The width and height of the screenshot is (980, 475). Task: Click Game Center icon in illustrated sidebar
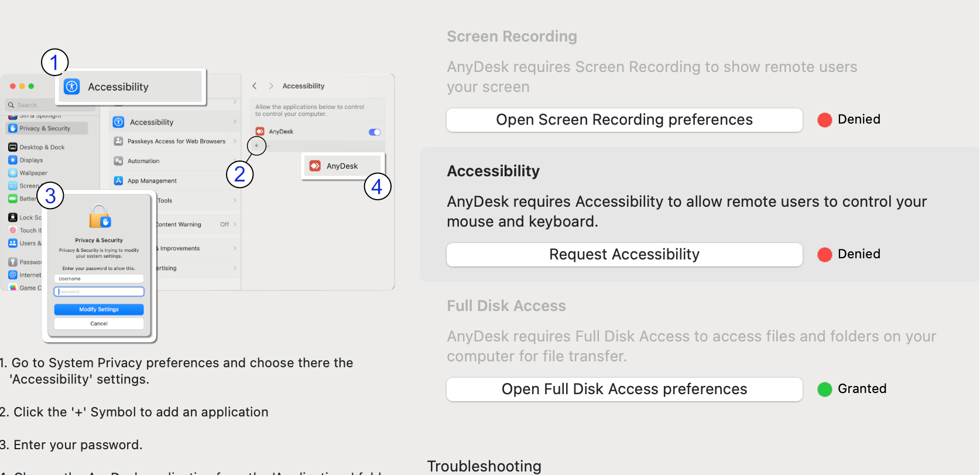[x=13, y=288]
